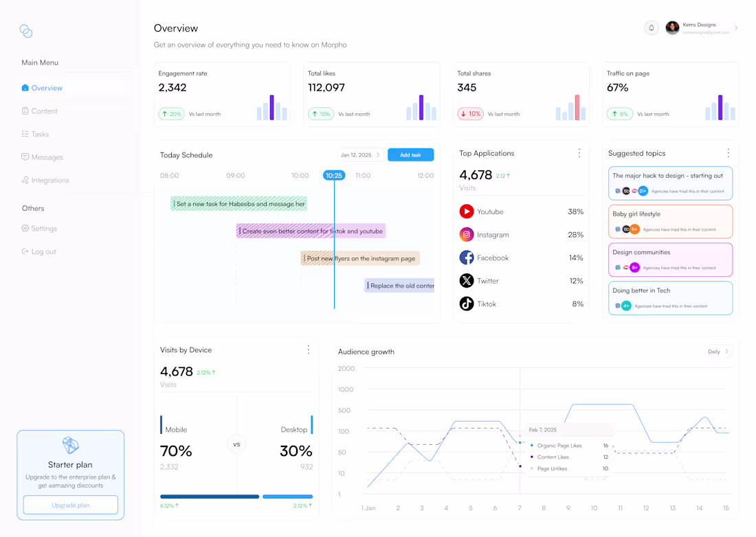Select the Instagram icon in Top Applications

tap(468, 234)
